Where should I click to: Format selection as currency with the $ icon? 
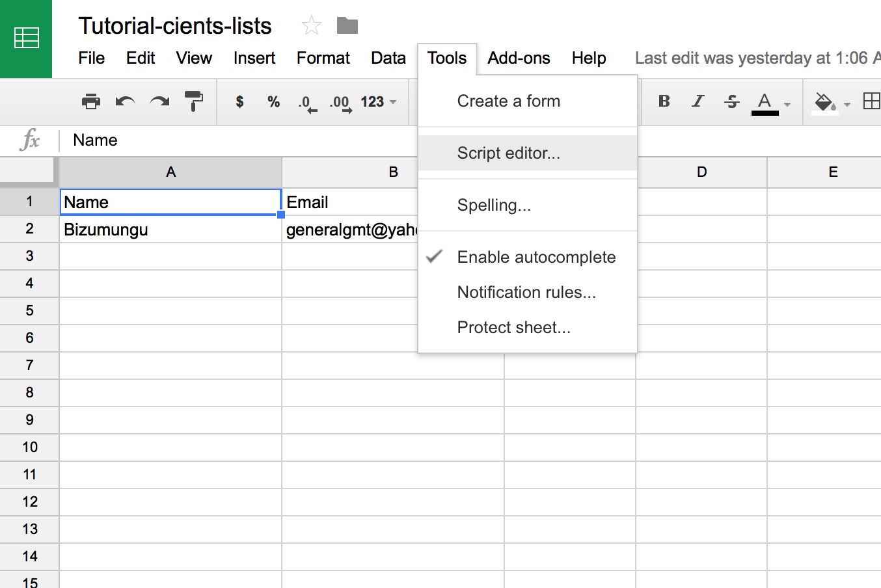pos(239,101)
